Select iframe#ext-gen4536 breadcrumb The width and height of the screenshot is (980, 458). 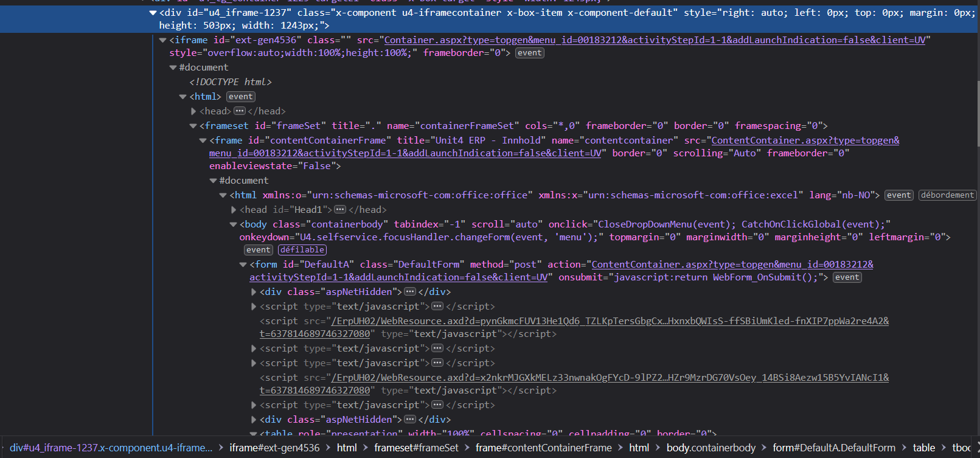pos(274,448)
